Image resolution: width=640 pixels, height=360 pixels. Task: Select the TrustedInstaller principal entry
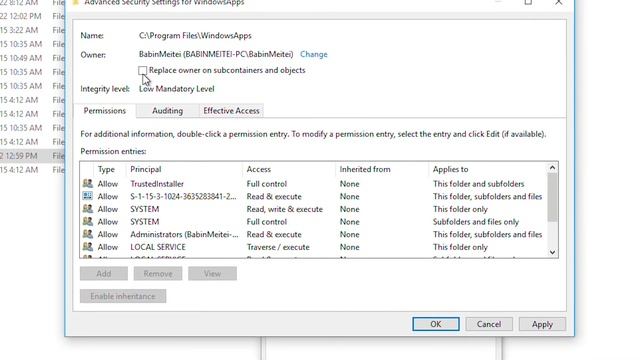[x=157, y=184]
